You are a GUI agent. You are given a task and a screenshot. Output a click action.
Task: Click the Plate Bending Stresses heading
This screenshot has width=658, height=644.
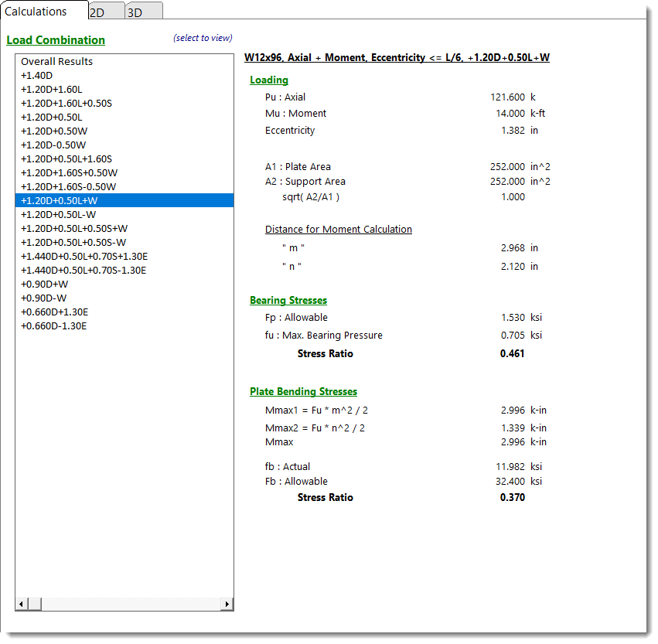(x=303, y=392)
